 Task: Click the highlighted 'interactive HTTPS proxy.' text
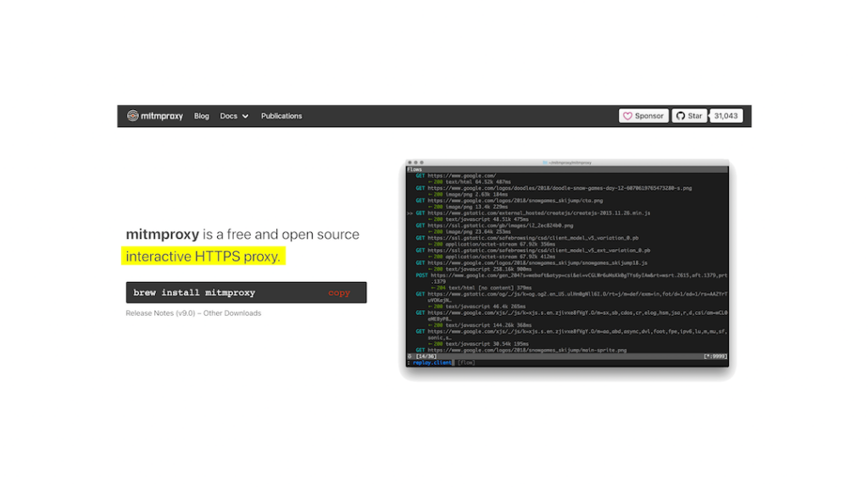tap(203, 257)
